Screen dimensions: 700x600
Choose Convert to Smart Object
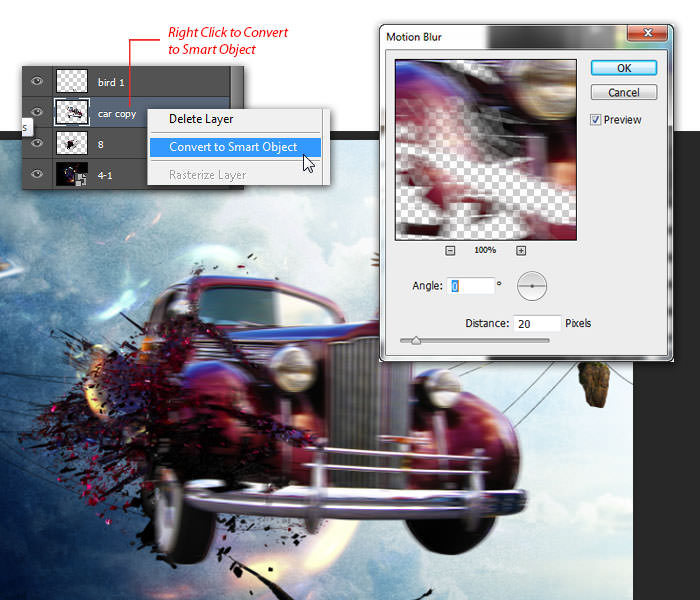(x=235, y=147)
